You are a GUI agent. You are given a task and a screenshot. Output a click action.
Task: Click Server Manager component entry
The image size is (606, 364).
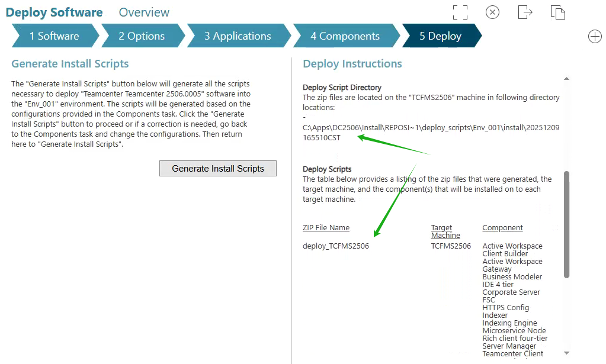tap(509, 346)
